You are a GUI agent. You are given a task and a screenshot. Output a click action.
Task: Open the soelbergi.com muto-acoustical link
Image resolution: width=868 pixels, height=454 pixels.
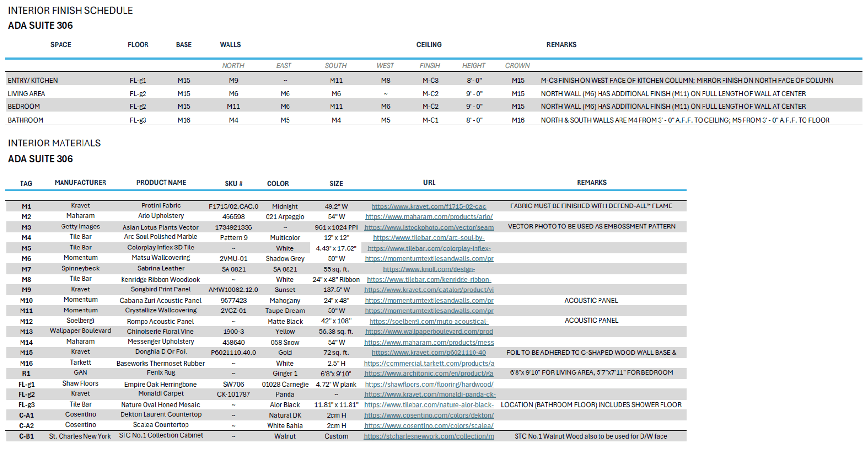coord(428,322)
